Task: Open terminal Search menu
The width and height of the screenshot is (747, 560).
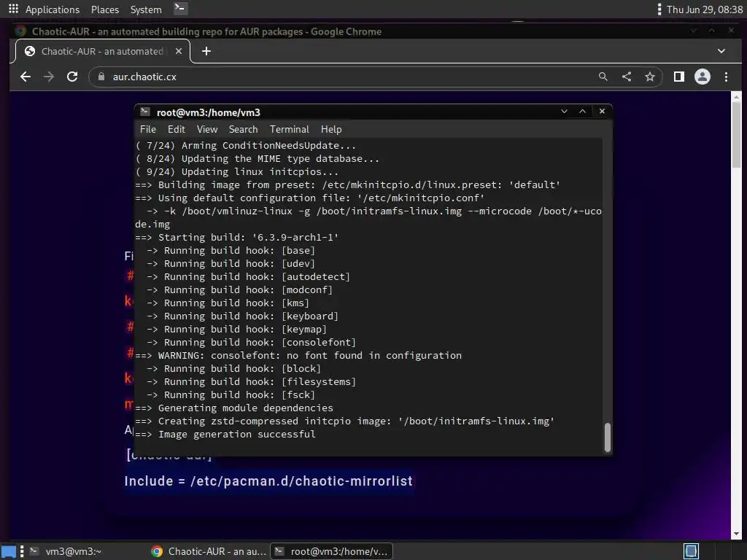Action: click(243, 130)
